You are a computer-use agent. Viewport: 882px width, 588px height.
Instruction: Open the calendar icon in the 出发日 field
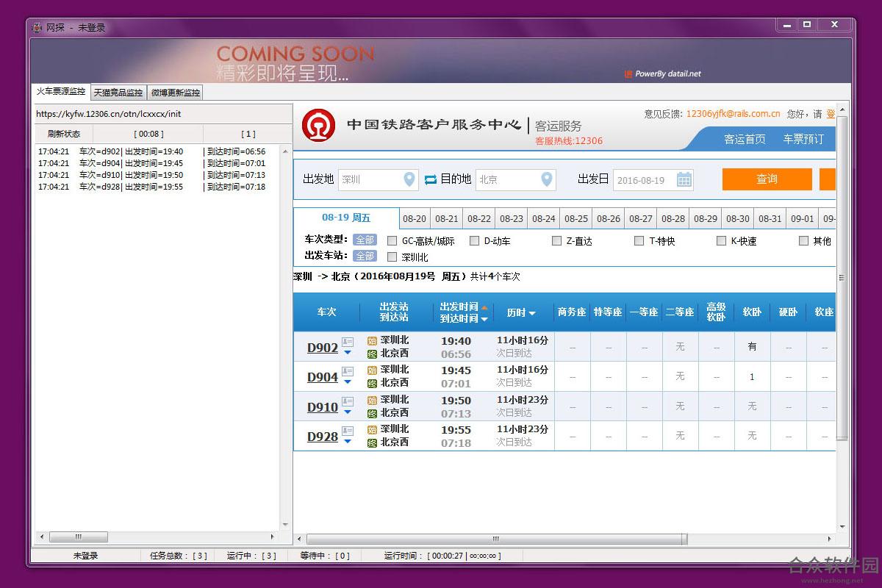click(684, 179)
